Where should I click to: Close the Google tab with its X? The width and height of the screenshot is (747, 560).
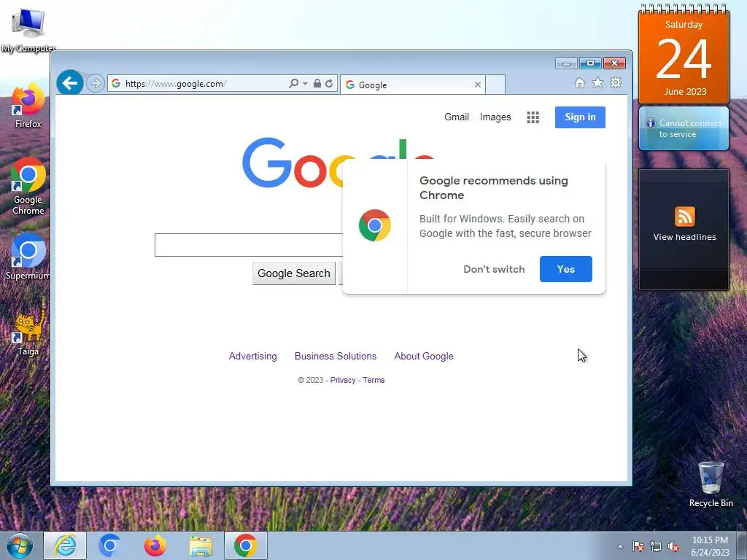pos(477,85)
